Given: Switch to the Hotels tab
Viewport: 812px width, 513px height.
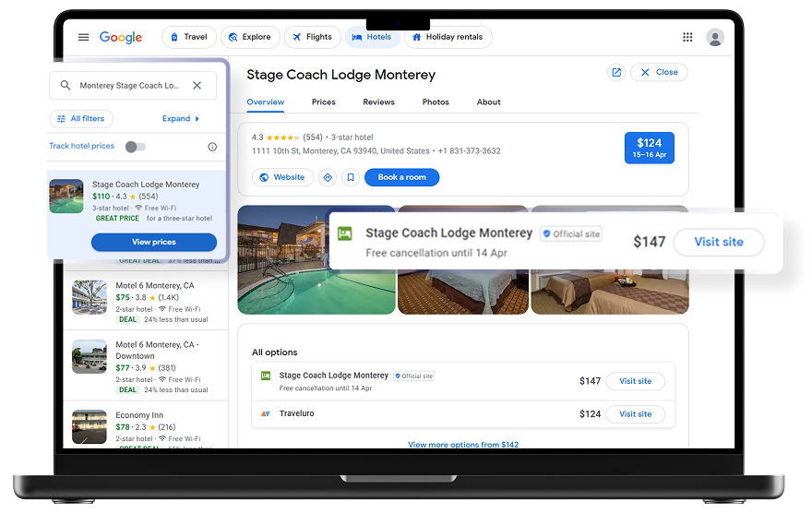Looking at the screenshot, I should (x=373, y=37).
